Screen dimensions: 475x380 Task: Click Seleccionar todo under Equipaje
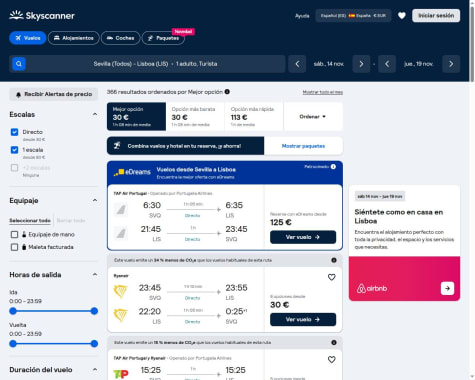(30, 221)
